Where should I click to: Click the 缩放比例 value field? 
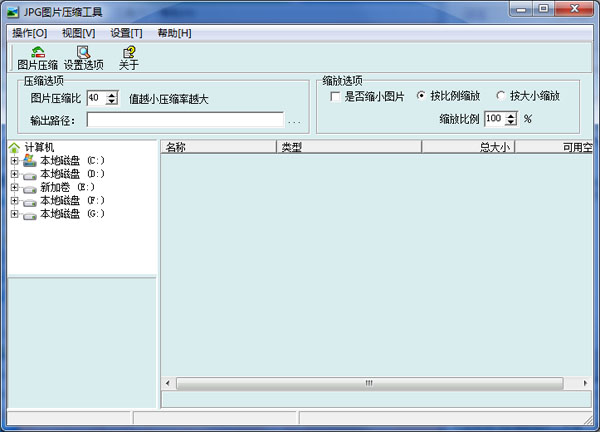click(495, 119)
